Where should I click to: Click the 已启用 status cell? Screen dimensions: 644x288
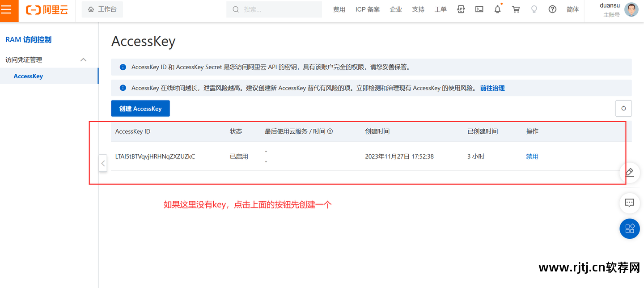click(239, 157)
